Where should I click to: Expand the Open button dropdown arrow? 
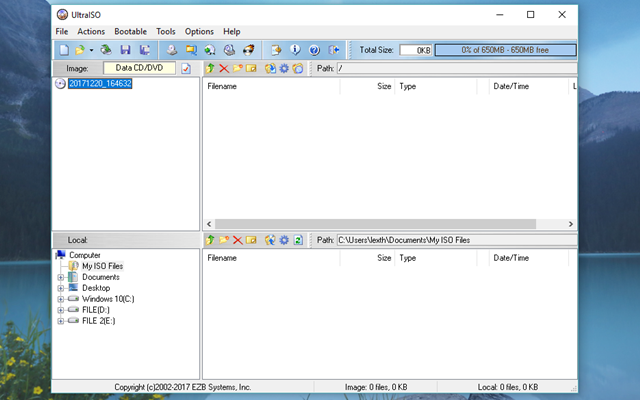(91, 50)
